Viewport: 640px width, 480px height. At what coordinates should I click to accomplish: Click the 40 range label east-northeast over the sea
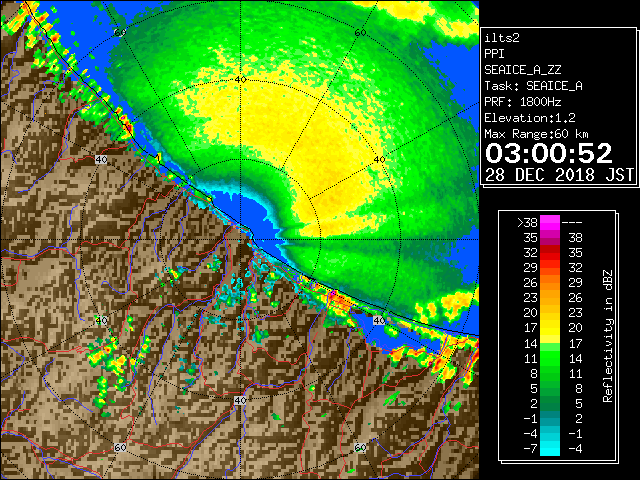point(379,160)
